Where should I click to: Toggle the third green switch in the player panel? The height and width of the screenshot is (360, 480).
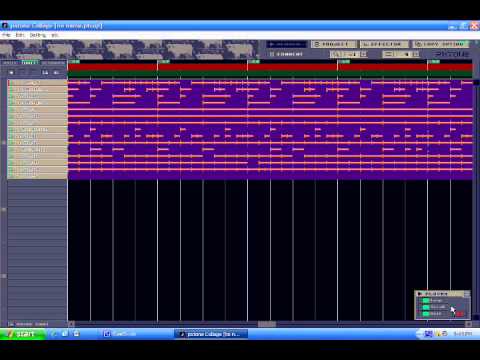(426, 314)
